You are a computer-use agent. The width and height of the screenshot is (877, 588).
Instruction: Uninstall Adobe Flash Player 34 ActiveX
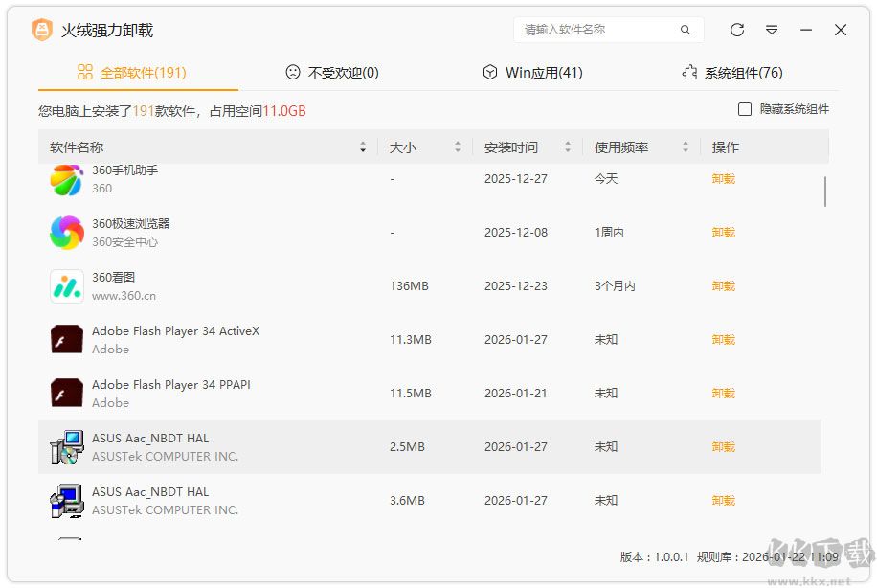pos(723,340)
